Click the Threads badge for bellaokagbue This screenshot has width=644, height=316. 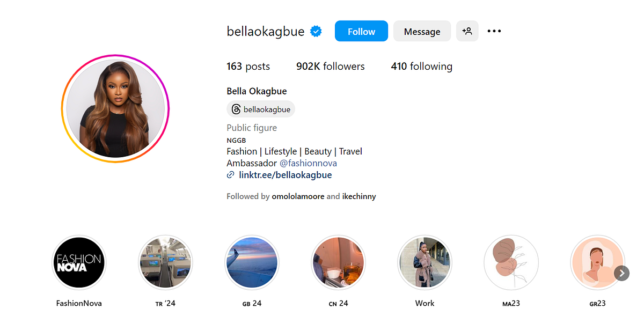[x=261, y=109]
